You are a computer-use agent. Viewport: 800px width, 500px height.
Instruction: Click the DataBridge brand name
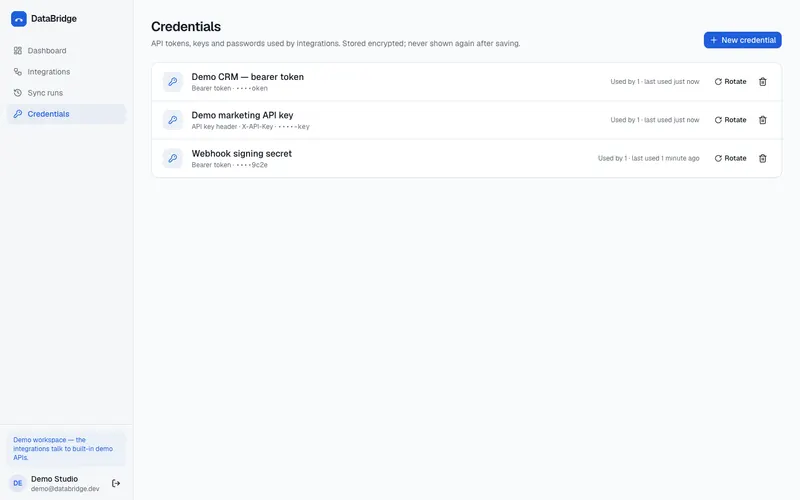[54, 19]
